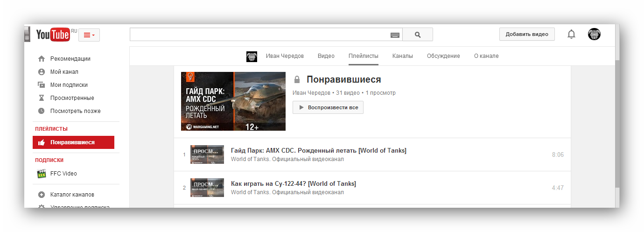This screenshot has width=644, height=232.
Task: Switch to the Обсуждение tab
Action: click(443, 56)
